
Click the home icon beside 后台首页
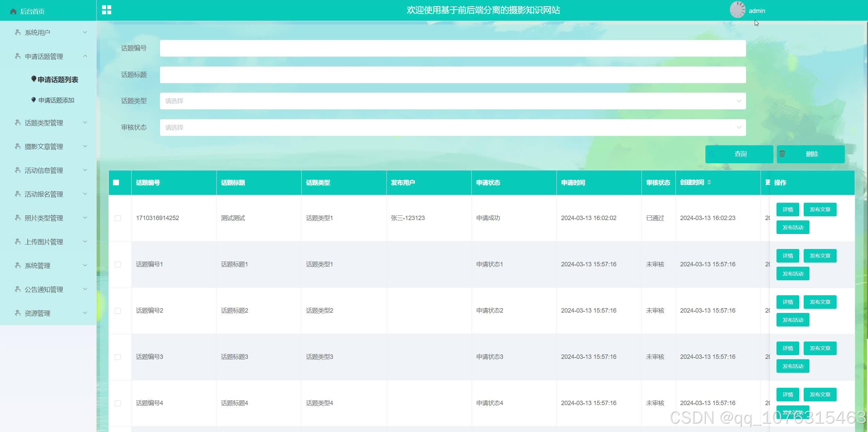click(x=13, y=12)
